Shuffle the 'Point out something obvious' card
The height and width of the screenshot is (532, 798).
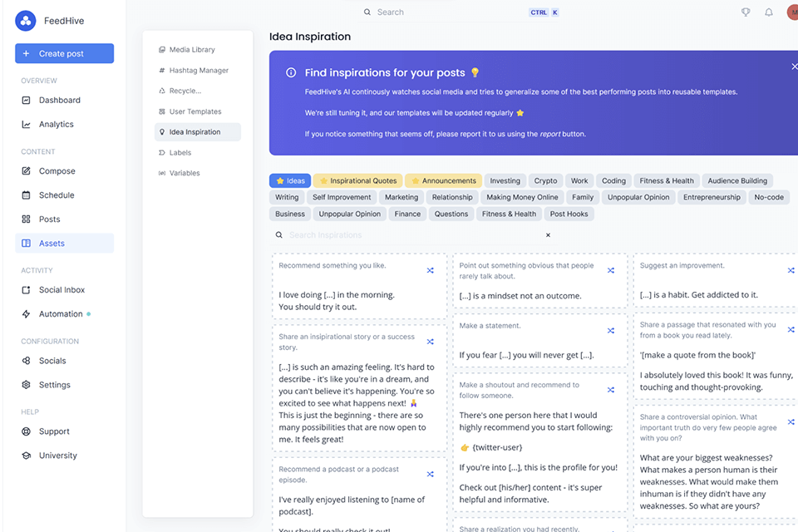click(x=611, y=270)
